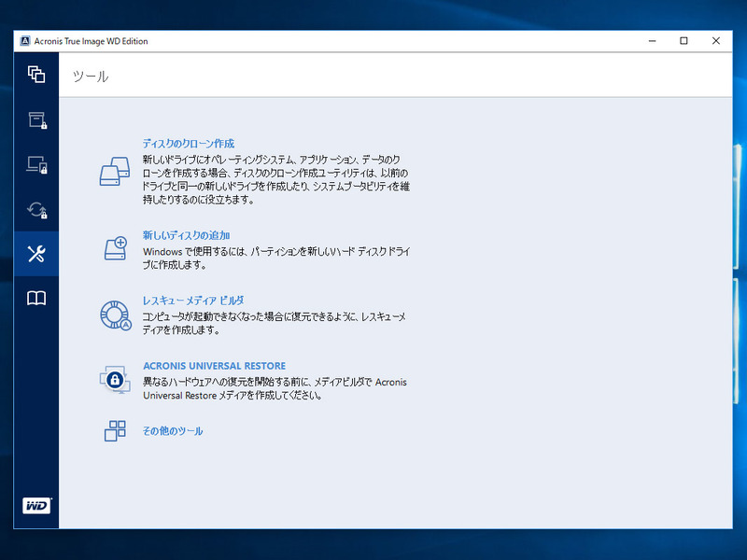747x560 pixels.
Task: Click the rescue media description text
Action: tap(275, 323)
